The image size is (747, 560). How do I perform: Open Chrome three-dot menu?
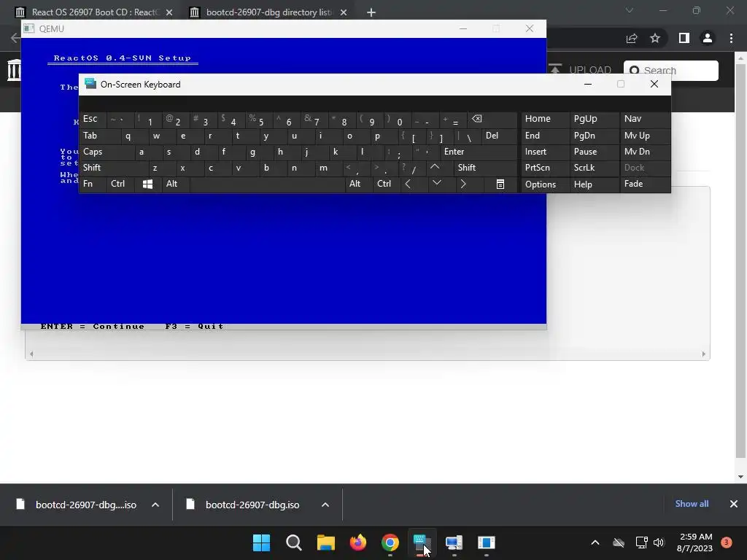pyautogui.click(x=731, y=38)
